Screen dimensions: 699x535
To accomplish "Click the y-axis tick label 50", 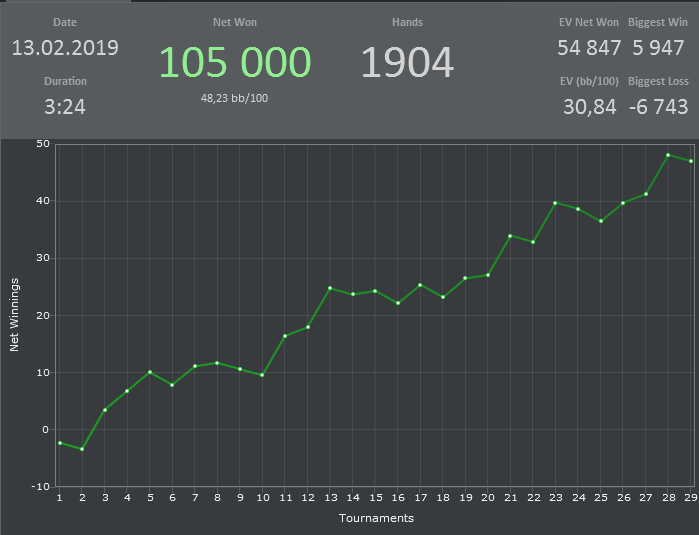I will 43,144.
